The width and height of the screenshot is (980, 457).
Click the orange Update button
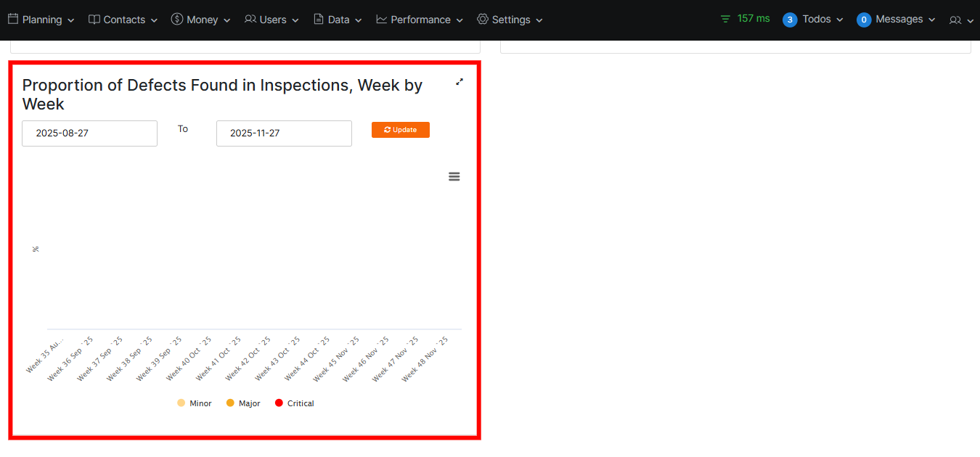tap(400, 130)
